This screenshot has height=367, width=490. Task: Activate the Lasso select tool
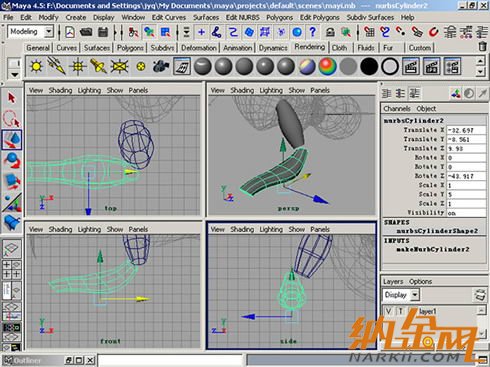click(x=12, y=119)
